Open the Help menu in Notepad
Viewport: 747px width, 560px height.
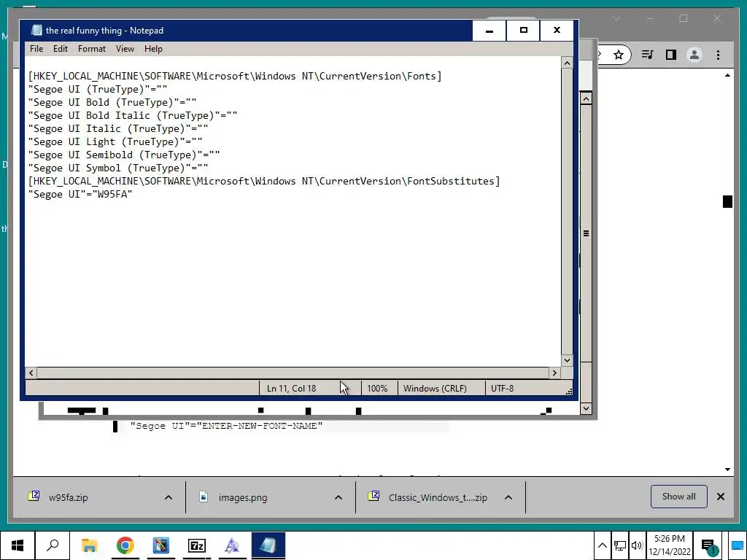(153, 49)
